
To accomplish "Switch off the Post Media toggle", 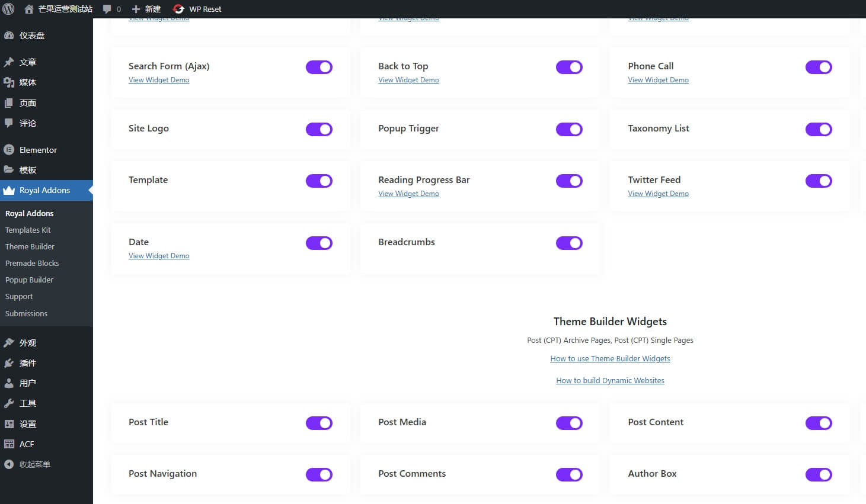I will pos(569,423).
